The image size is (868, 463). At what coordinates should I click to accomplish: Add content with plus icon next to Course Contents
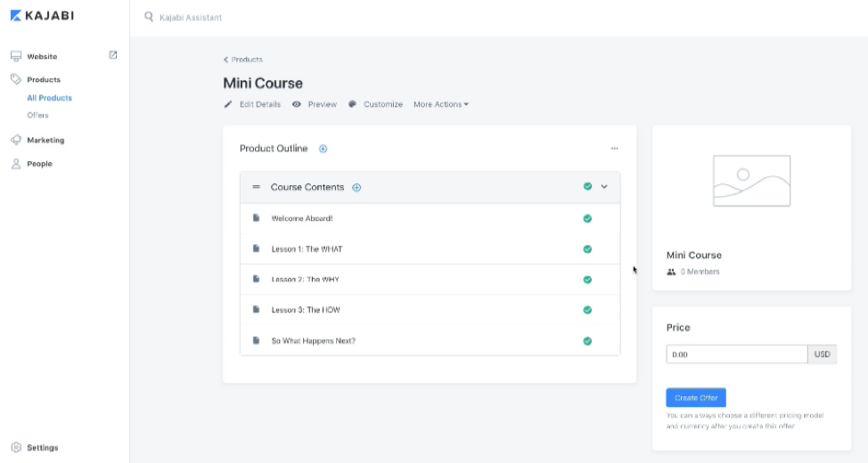click(356, 187)
